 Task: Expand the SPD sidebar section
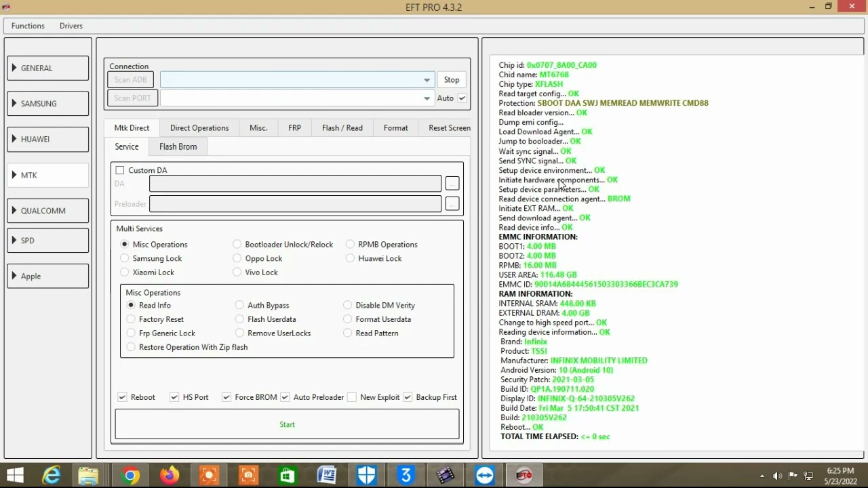[47, 241]
